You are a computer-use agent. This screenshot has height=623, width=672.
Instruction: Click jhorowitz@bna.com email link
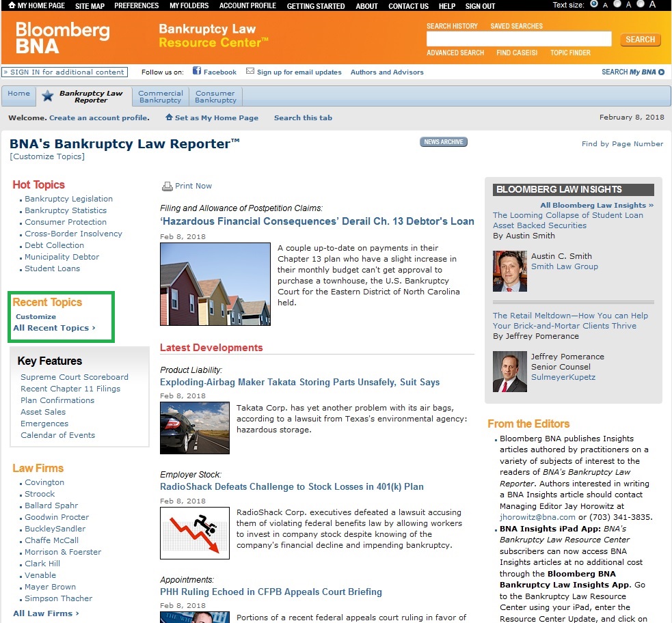(x=537, y=517)
